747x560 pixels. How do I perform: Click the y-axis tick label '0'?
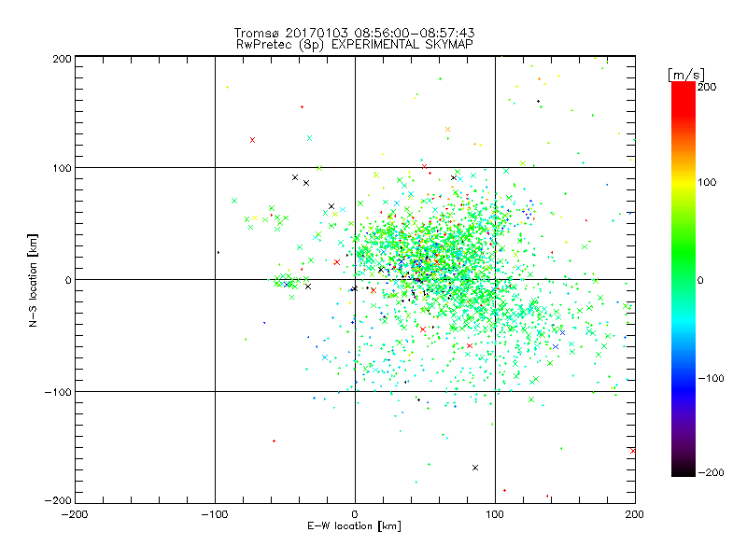[68, 280]
